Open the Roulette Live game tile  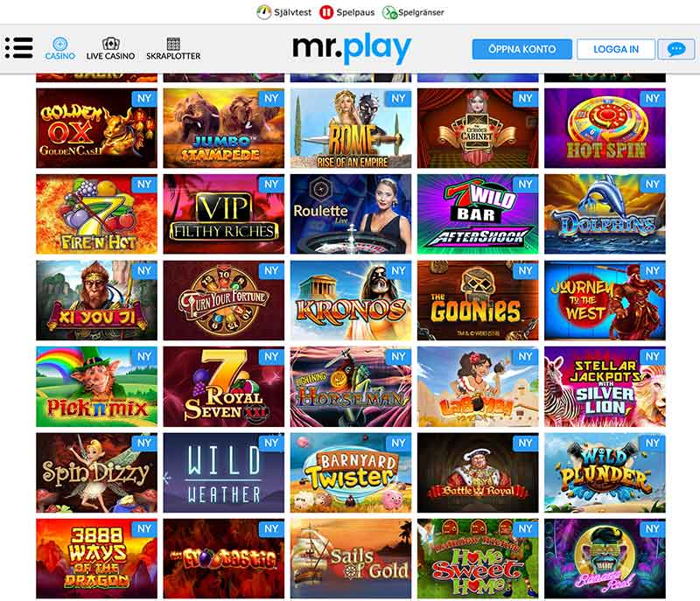point(351,214)
